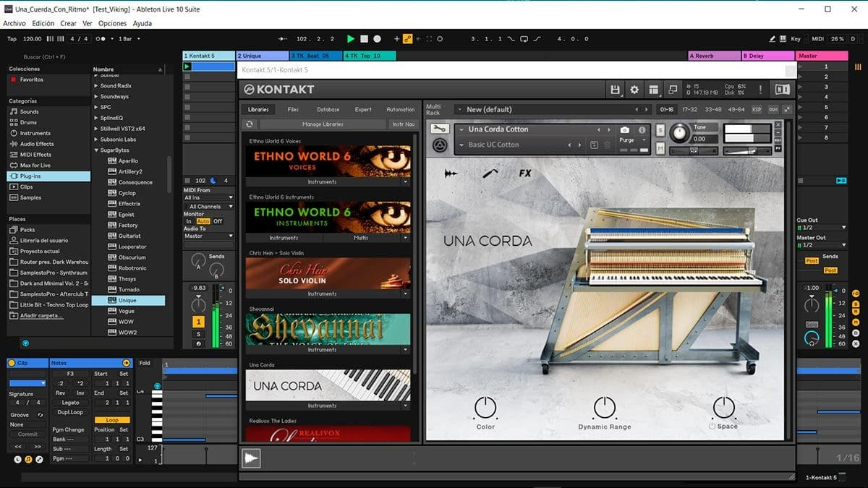Image resolution: width=868 pixels, height=488 pixels.
Task: Click the camera snapshot icon
Action: [x=624, y=130]
